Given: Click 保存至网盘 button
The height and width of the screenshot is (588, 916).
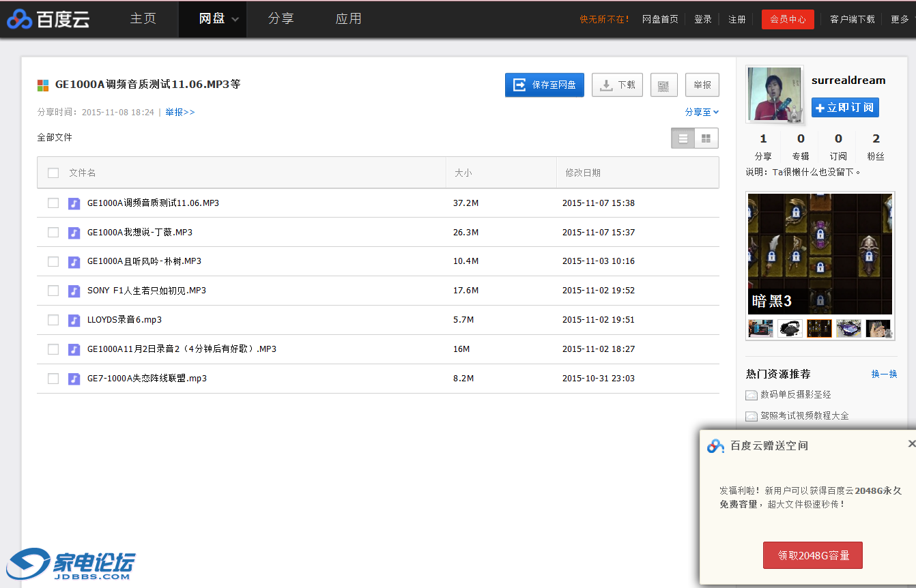Looking at the screenshot, I should tap(544, 85).
